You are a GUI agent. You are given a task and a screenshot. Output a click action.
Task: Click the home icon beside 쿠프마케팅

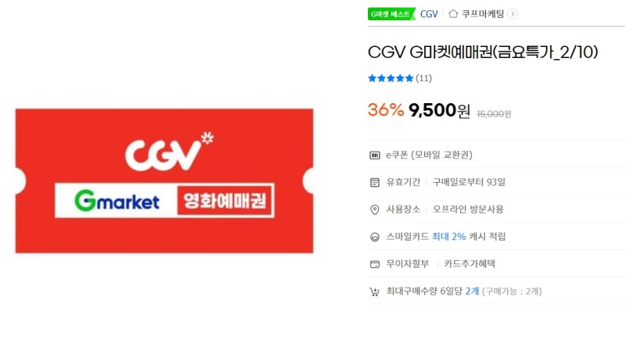pyautogui.click(x=453, y=14)
